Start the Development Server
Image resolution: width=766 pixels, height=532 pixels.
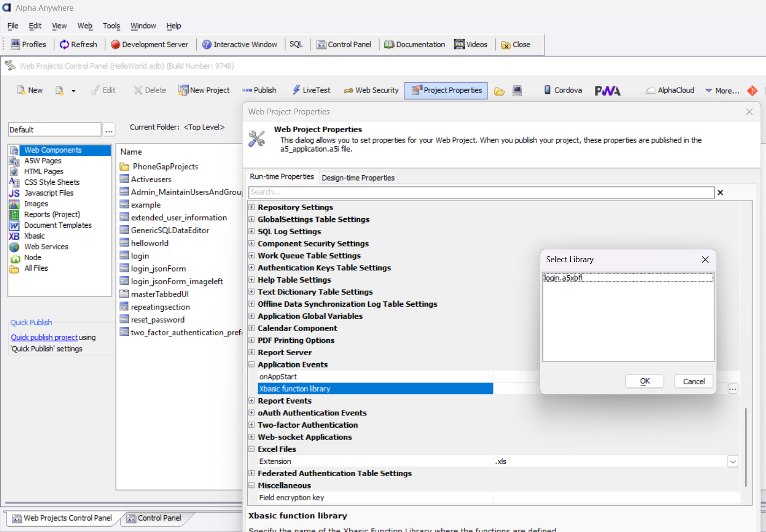149,45
